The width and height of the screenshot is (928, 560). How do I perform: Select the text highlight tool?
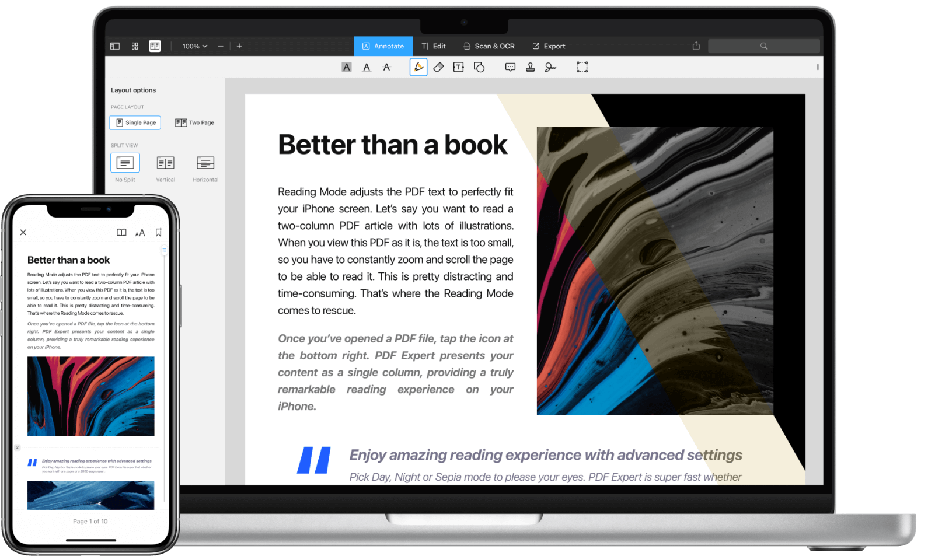tap(347, 67)
